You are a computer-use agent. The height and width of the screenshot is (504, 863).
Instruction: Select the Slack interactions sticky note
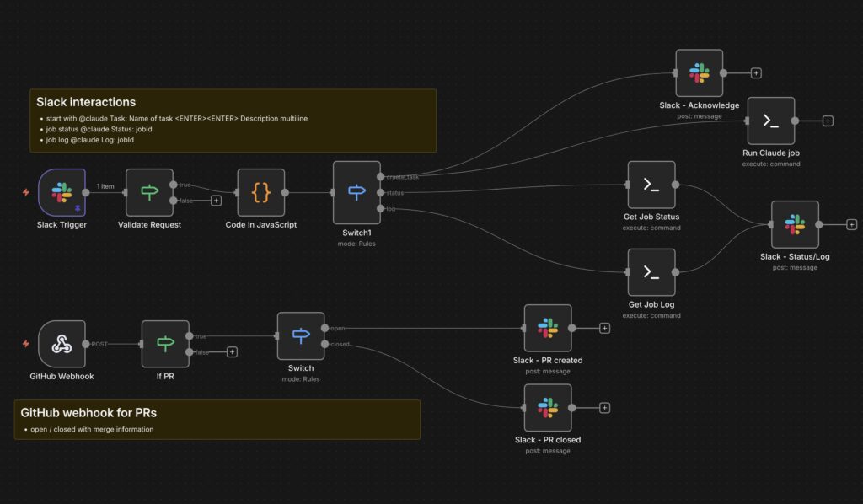pyautogui.click(x=233, y=121)
